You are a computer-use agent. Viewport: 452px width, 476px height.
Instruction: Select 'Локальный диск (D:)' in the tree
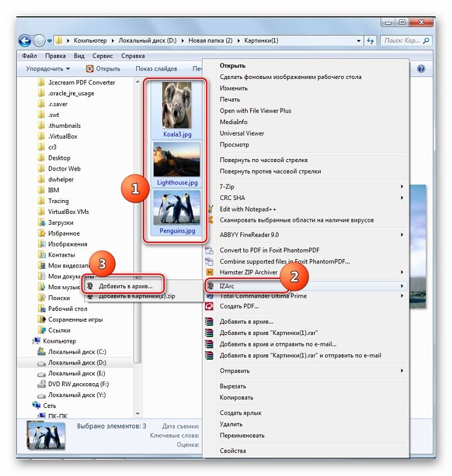77,363
